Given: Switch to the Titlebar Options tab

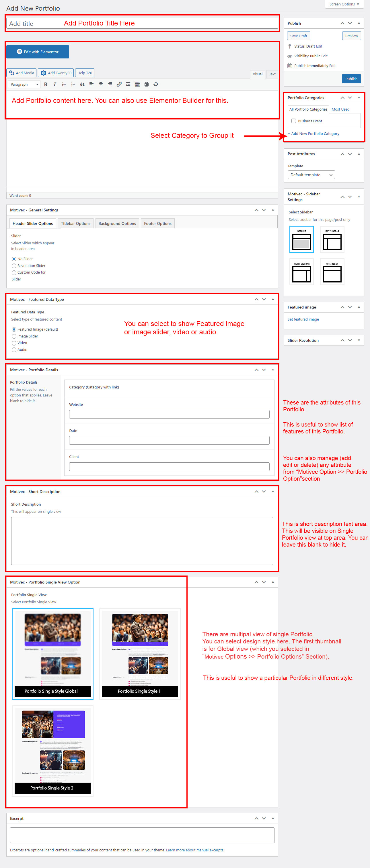Looking at the screenshot, I should coord(75,223).
